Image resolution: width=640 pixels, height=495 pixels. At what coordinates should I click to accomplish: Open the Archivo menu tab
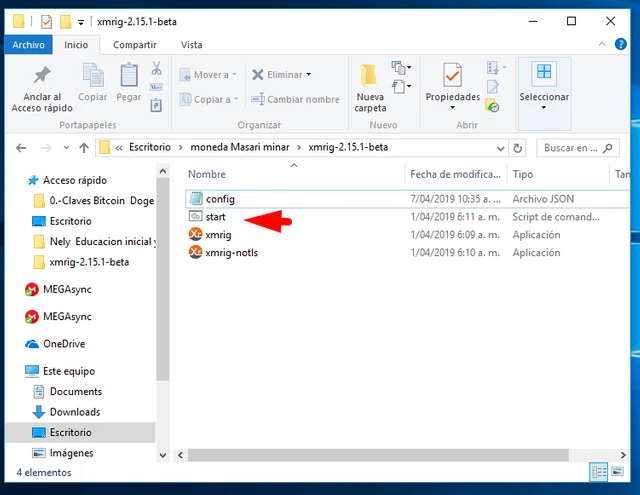[x=29, y=44]
